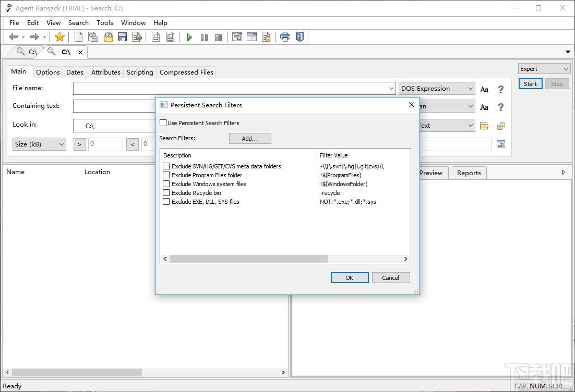Viewport: 575px width, 392px height.
Task: Open the Window menu
Action: 133,23
